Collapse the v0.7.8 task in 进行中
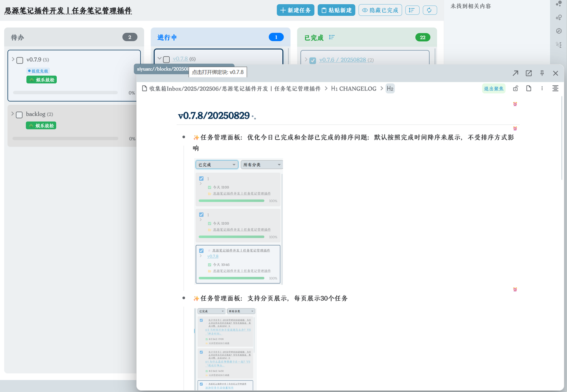This screenshot has width=567, height=392. click(x=159, y=59)
